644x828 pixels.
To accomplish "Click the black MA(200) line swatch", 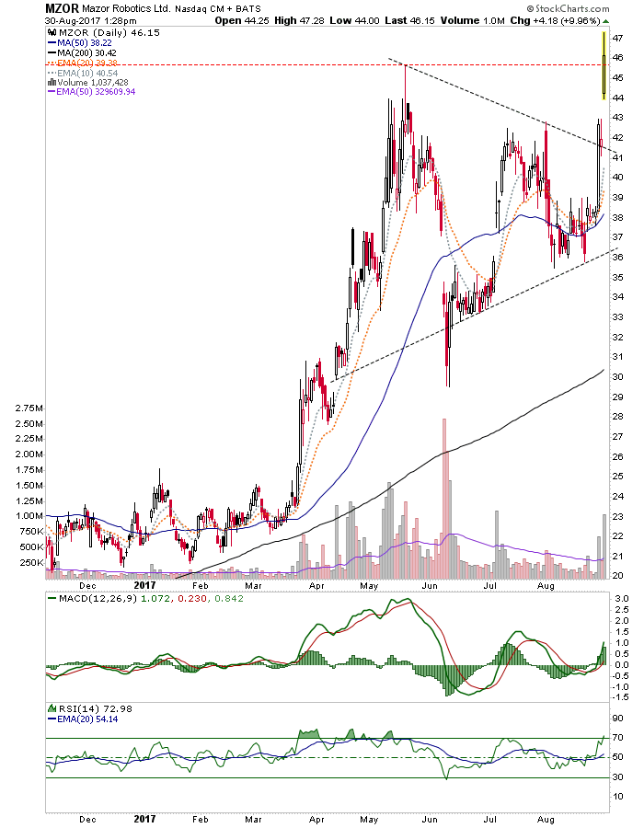I will (52, 53).
